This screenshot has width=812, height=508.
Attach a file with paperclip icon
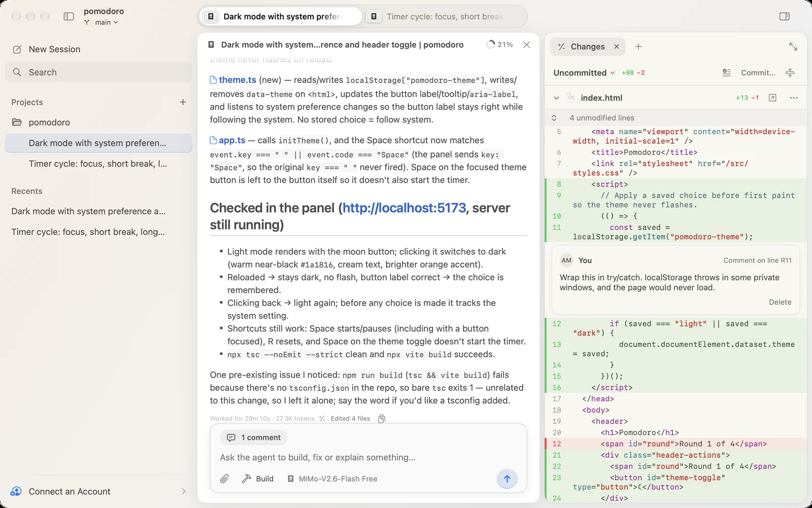[224, 479]
